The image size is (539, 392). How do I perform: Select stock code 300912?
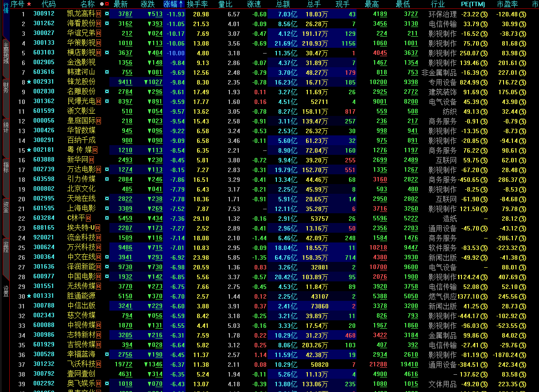pos(44,14)
